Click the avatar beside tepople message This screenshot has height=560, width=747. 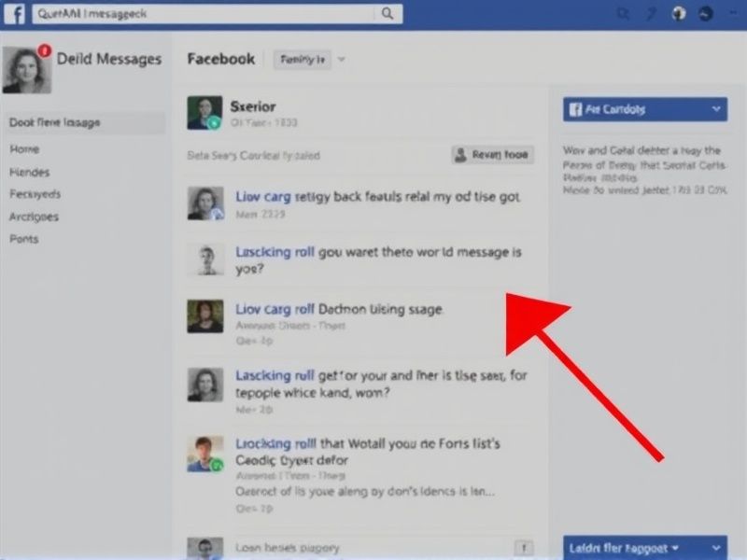pos(205,385)
